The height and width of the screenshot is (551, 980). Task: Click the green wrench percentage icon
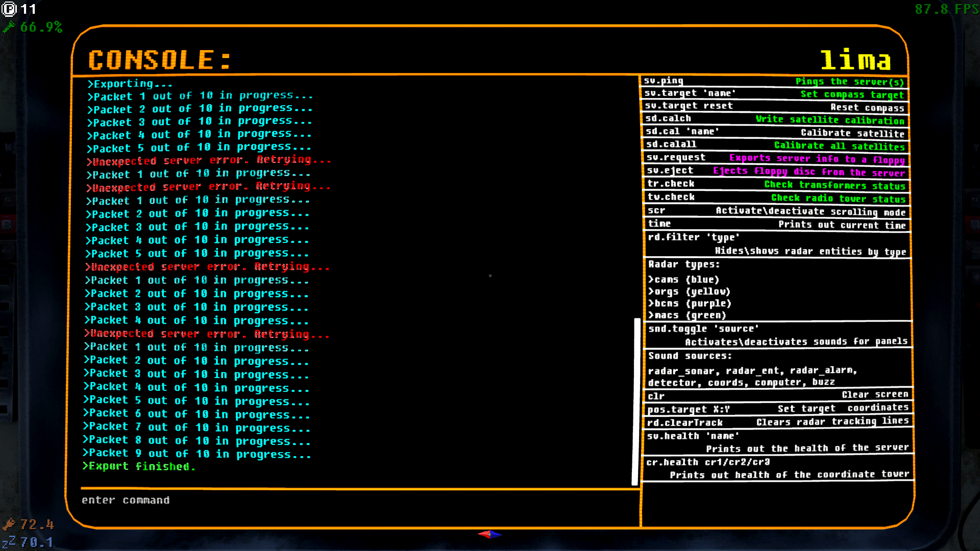[9, 27]
